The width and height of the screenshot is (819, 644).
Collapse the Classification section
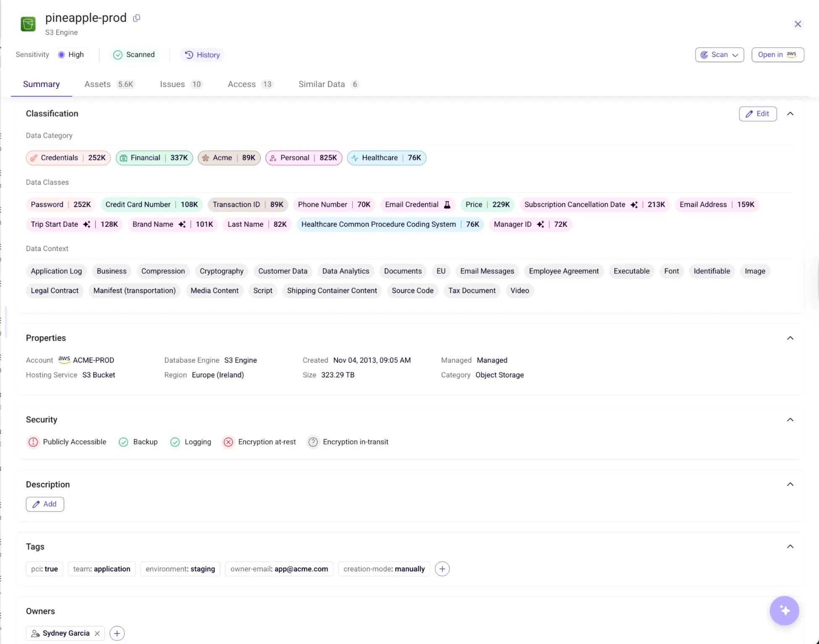(790, 114)
